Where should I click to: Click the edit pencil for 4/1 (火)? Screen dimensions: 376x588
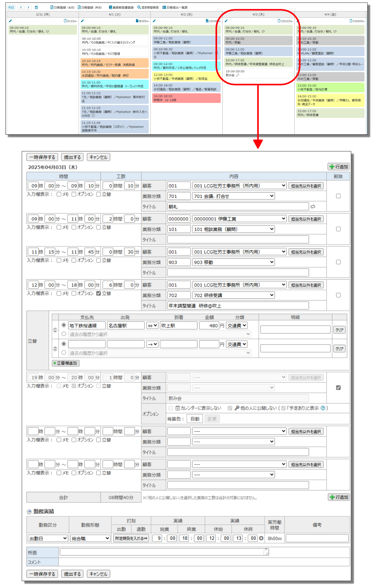(x=82, y=21)
